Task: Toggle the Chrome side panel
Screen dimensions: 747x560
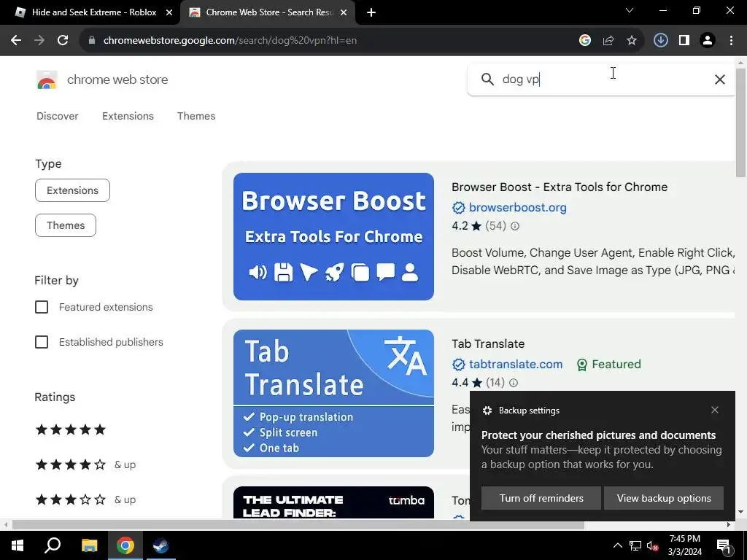Action: 684,41
